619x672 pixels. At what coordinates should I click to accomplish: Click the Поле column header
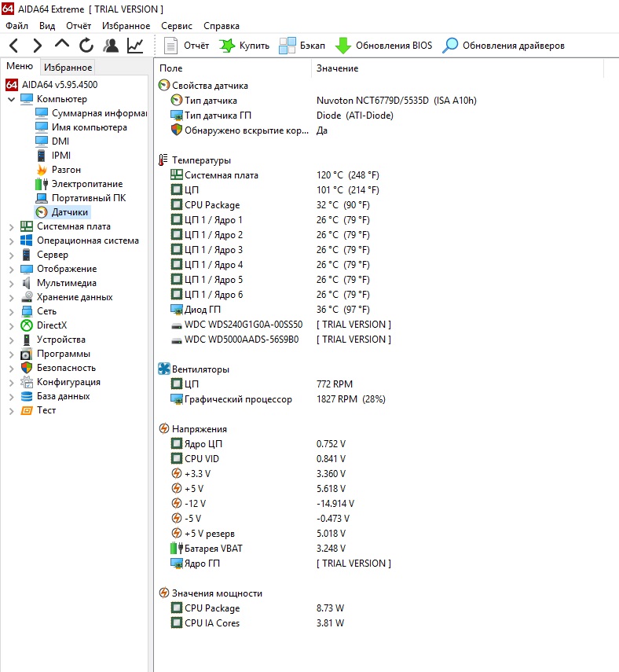click(233, 68)
